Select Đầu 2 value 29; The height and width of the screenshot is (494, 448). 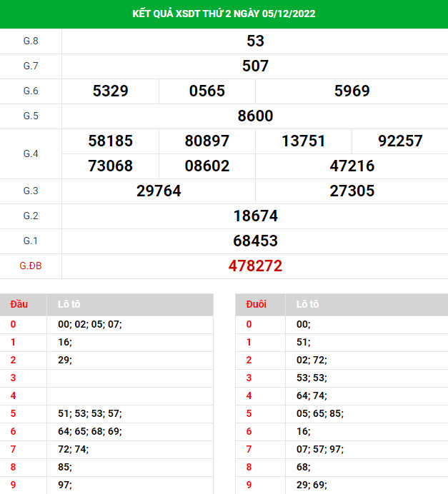click(x=65, y=360)
